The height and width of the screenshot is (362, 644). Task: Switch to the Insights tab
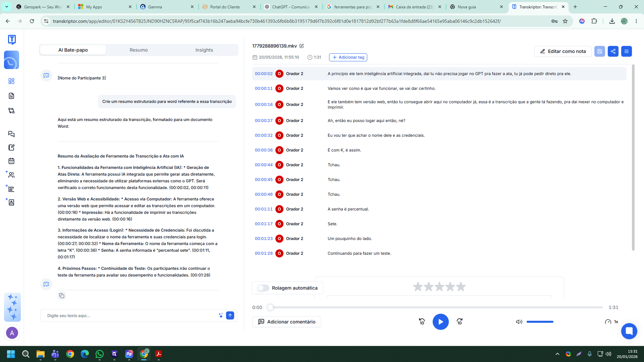pyautogui.click(x=204, y=50)
